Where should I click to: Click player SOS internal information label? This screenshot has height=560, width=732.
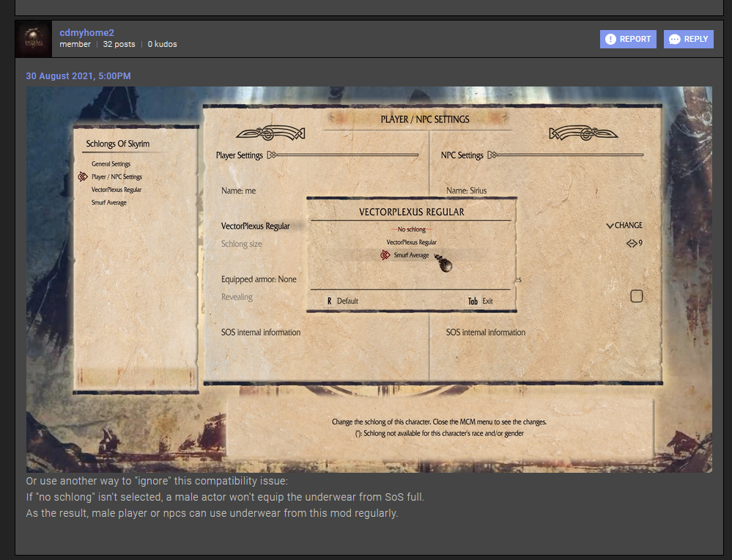tap(261, 333)
